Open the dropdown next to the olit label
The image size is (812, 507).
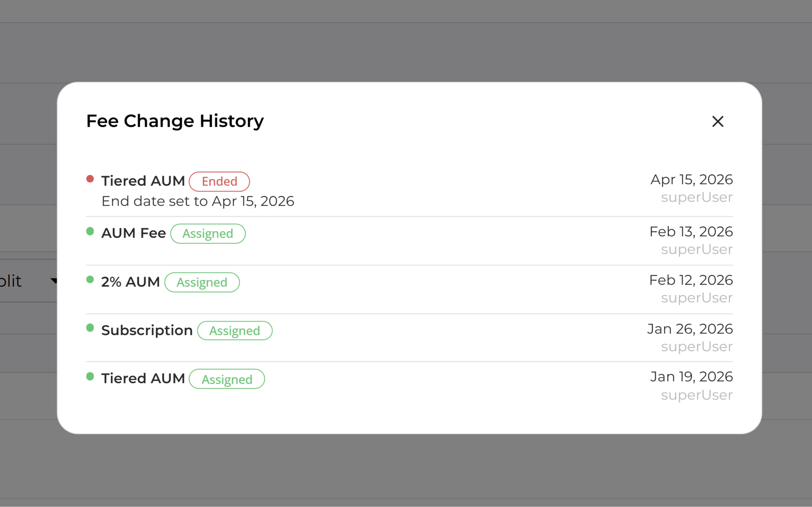pos(54,281)
